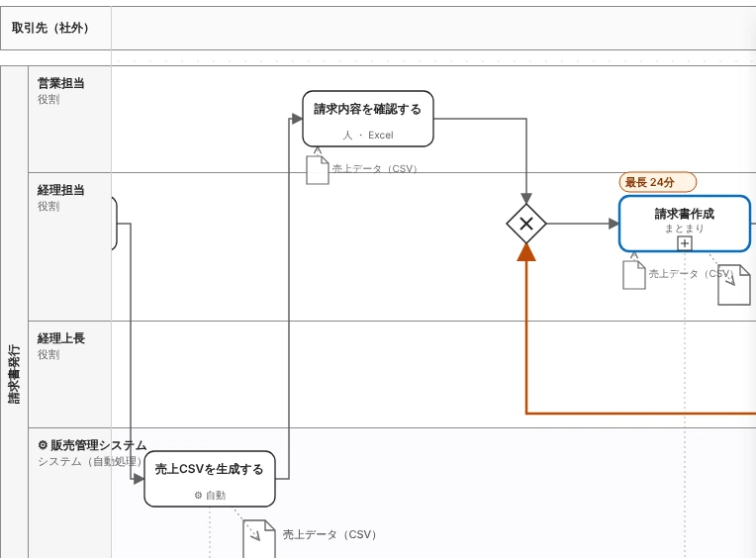756x558 pixels.
Task: Select the 請求書発行 vertical pool label
Action: (x=15, y=374)
